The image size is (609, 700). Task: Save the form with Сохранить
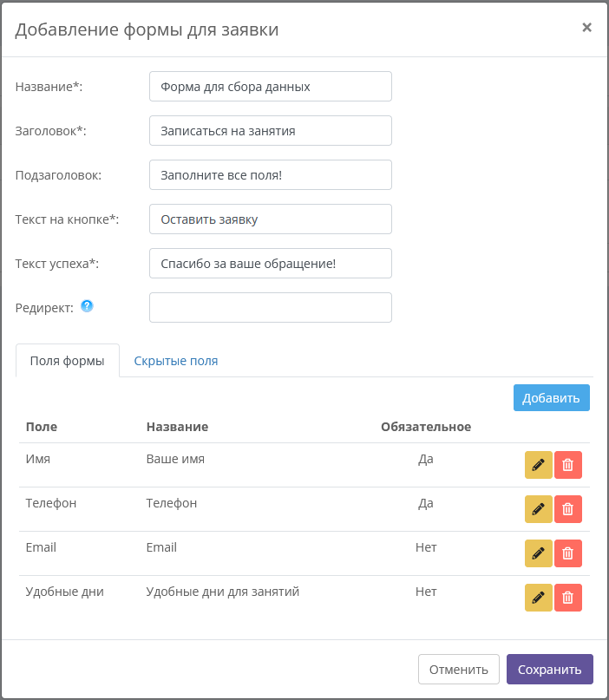(550, 669)
